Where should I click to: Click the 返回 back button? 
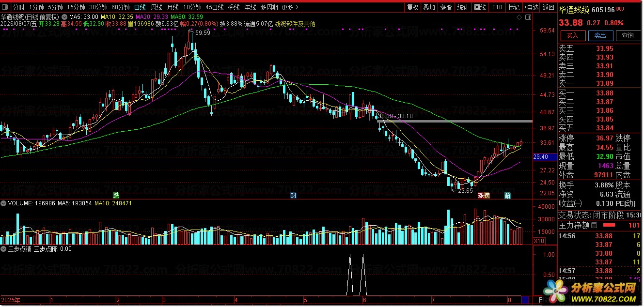pos(549,7)
